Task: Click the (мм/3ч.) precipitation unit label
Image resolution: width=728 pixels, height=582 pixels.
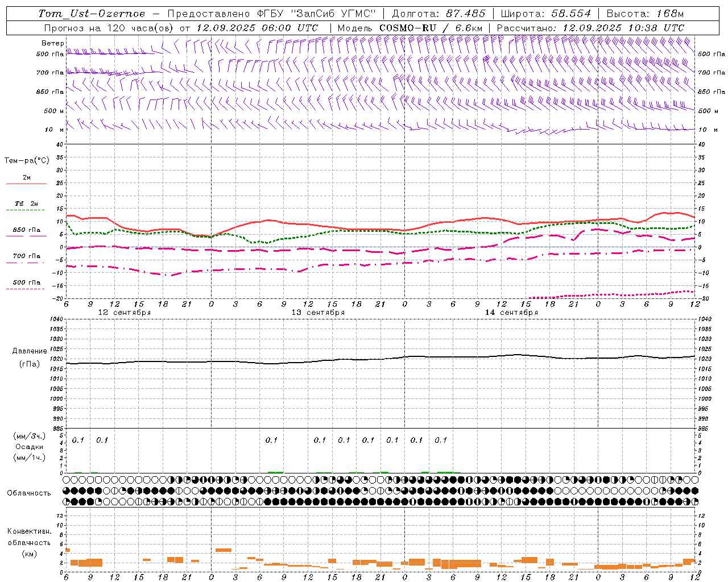Action: pos(29,436)
